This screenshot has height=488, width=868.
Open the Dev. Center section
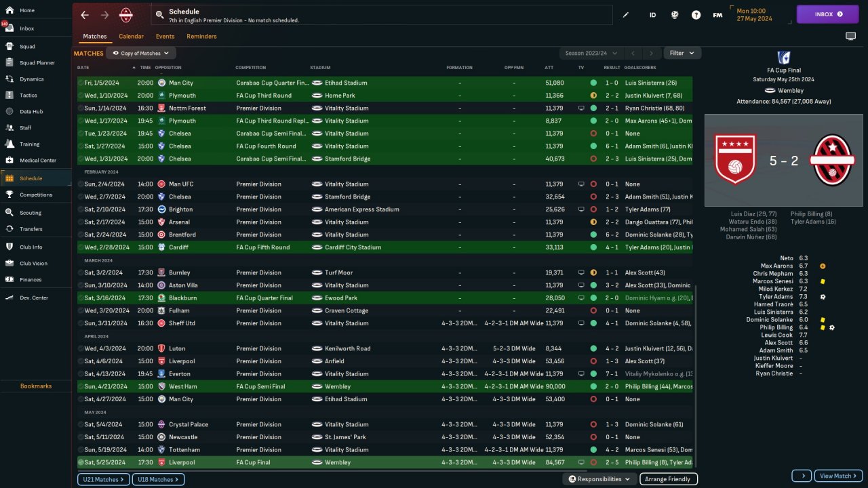pos(35,298)
